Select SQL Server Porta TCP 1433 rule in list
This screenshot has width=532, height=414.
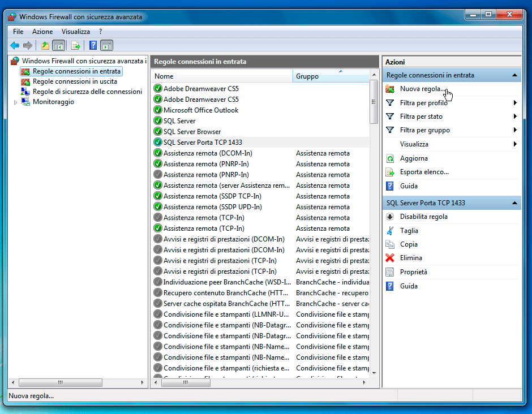pos(203,143)
